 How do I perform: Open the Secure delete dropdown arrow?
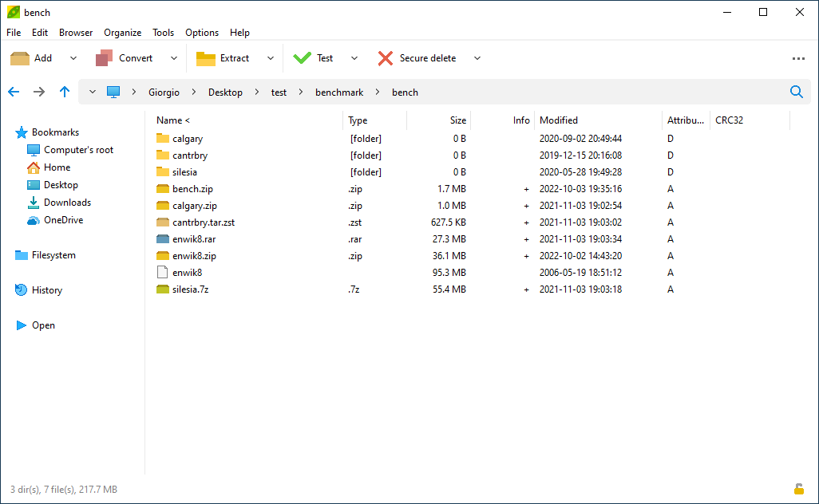click(x=477, y=57)
